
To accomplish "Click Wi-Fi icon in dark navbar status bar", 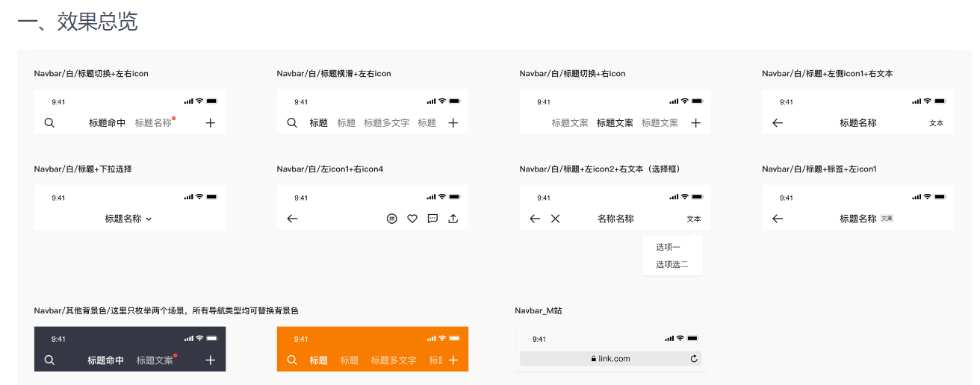I will pyautogui.click(x=199, y=338).
